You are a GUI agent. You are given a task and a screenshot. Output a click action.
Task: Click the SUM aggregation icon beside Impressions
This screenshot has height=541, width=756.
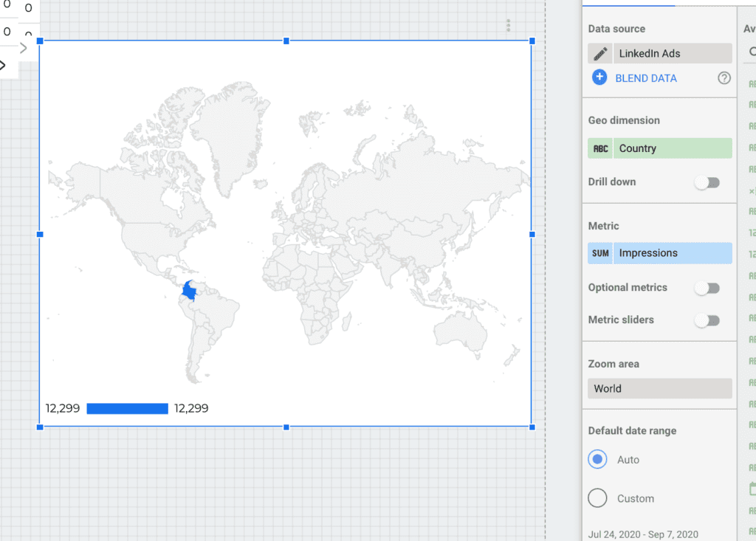point(600,253)
